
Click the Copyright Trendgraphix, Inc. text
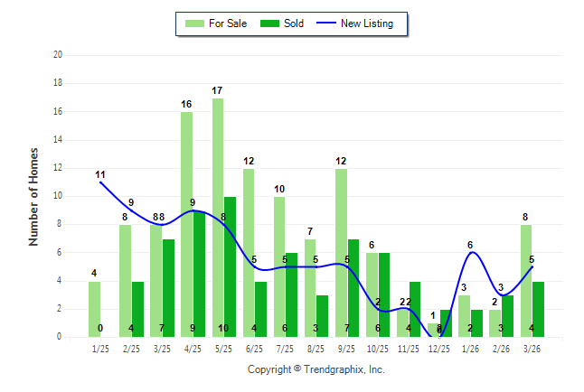[x=316, y=369]
